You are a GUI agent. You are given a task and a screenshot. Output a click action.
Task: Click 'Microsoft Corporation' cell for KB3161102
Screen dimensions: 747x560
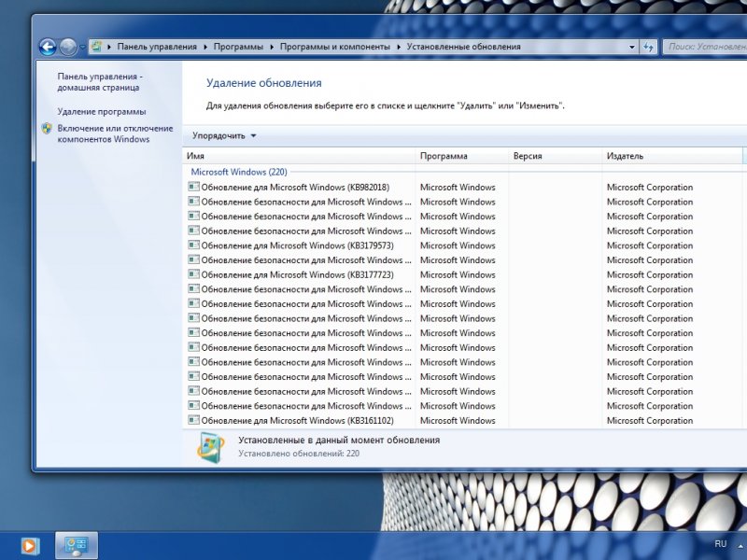650,421
